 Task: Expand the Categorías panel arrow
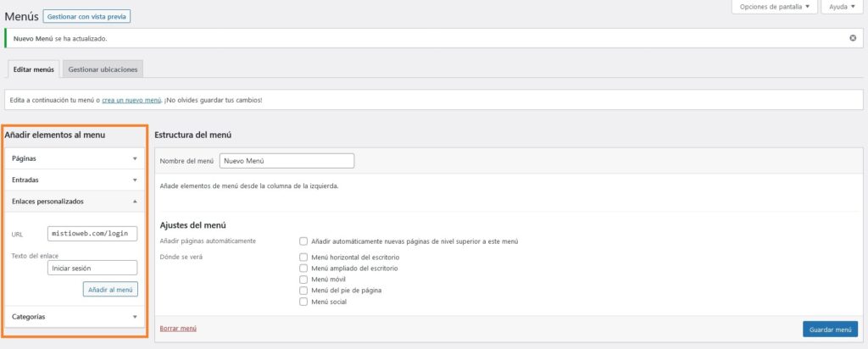135,317
